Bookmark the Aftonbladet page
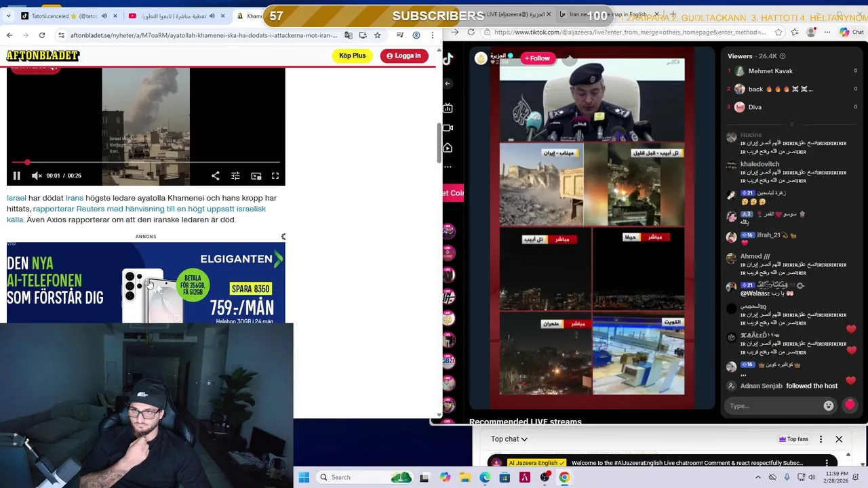This screenshot has height=488, width=868. 377,35
